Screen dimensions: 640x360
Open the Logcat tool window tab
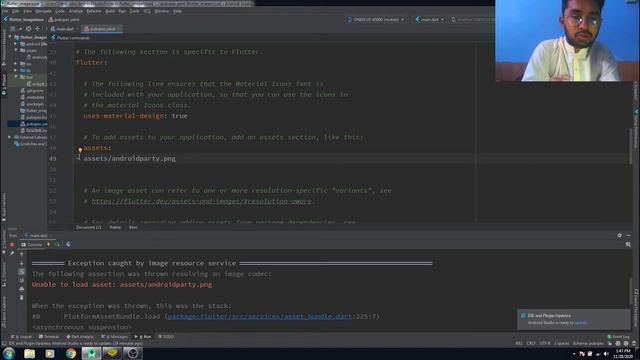(22, 337)
